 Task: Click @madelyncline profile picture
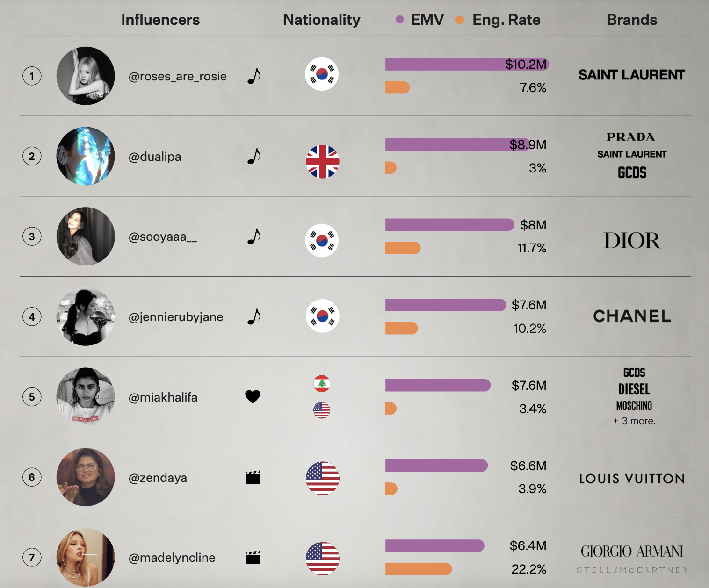(x=86, y=557)
